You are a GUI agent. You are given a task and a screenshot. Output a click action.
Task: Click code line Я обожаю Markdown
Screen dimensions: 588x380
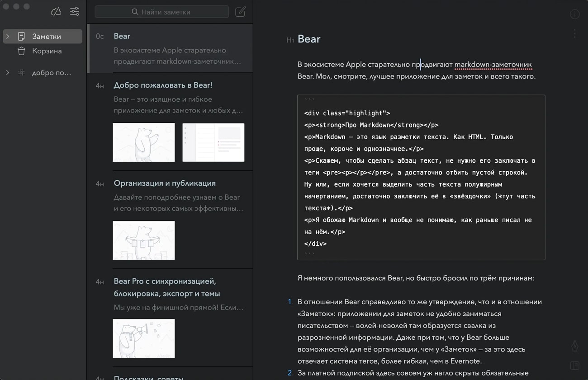pyautogui.click(x=418, y=220)
